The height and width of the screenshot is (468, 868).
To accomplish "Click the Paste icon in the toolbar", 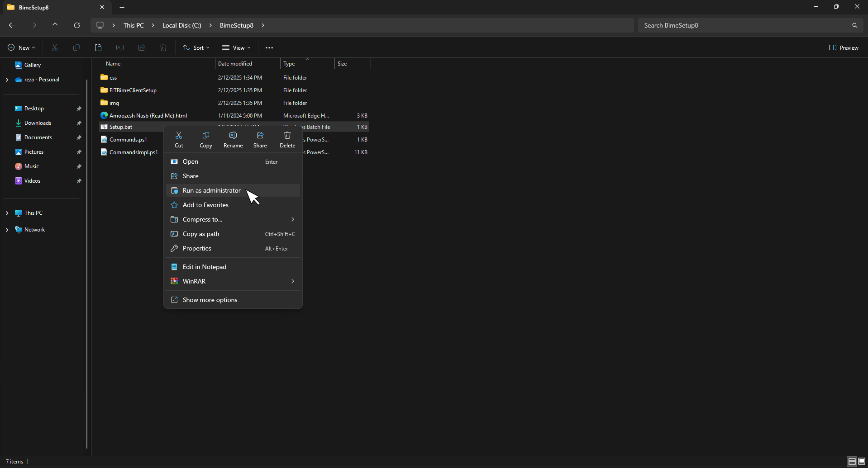I will 98,47.
